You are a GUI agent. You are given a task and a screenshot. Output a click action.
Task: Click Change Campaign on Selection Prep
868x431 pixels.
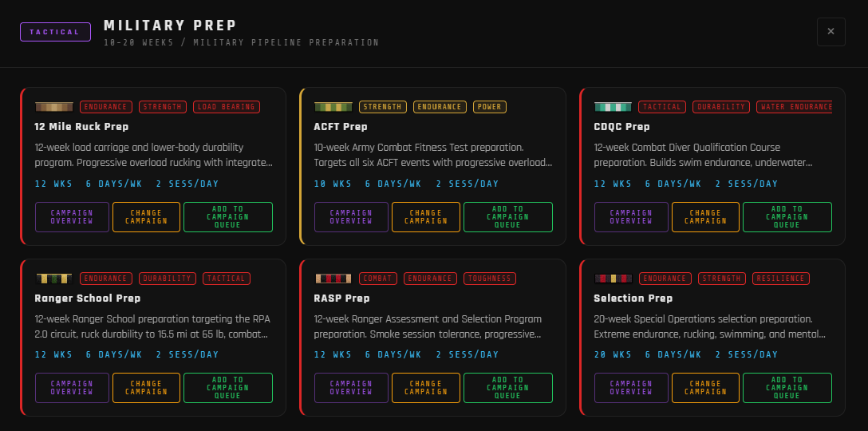coord(706,388)
